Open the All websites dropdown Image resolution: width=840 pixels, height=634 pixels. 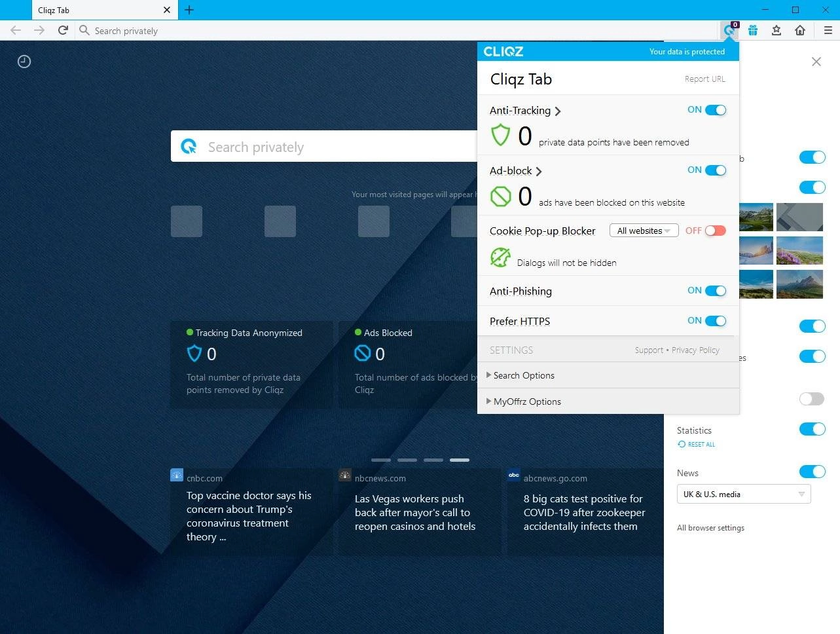click(x=644, y=231)
